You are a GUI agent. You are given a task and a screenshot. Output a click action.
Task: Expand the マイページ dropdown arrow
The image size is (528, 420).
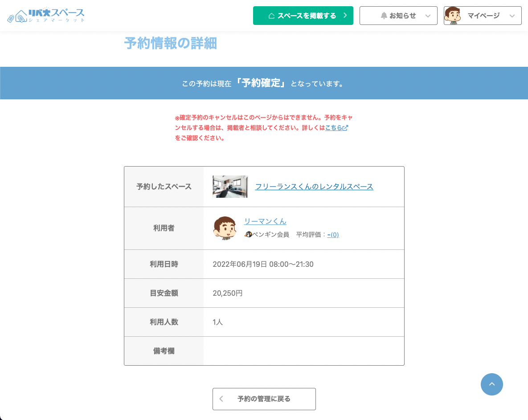[512, 16]
